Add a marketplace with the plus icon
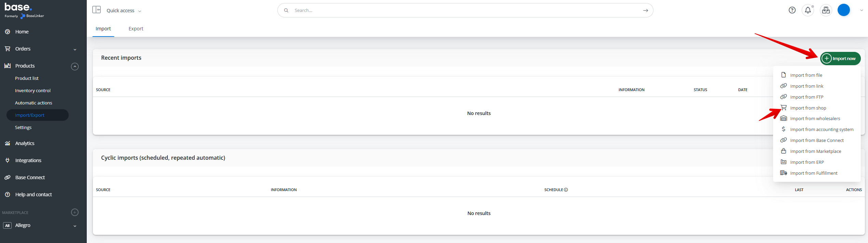 click(75, 212)
